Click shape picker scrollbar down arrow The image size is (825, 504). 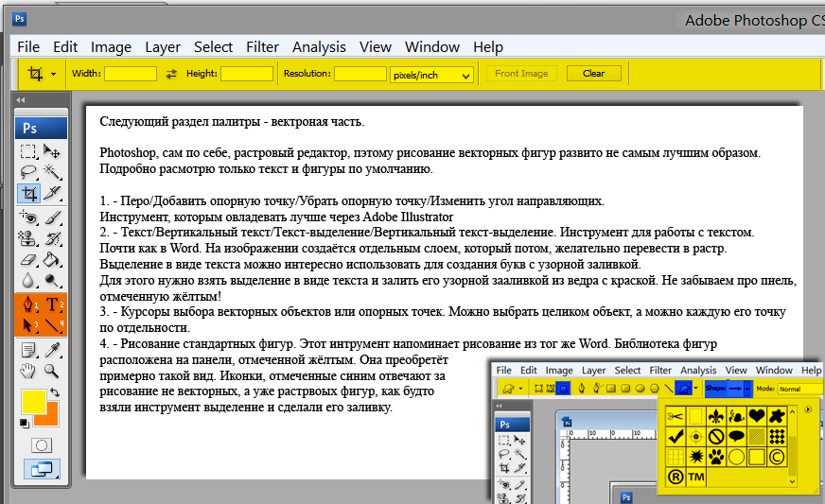pos(793,481)
